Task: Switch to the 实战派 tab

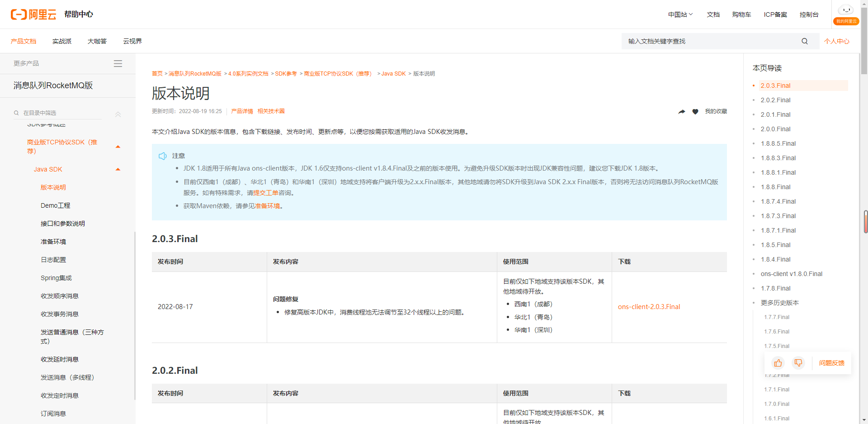Action: coord(62,41)
